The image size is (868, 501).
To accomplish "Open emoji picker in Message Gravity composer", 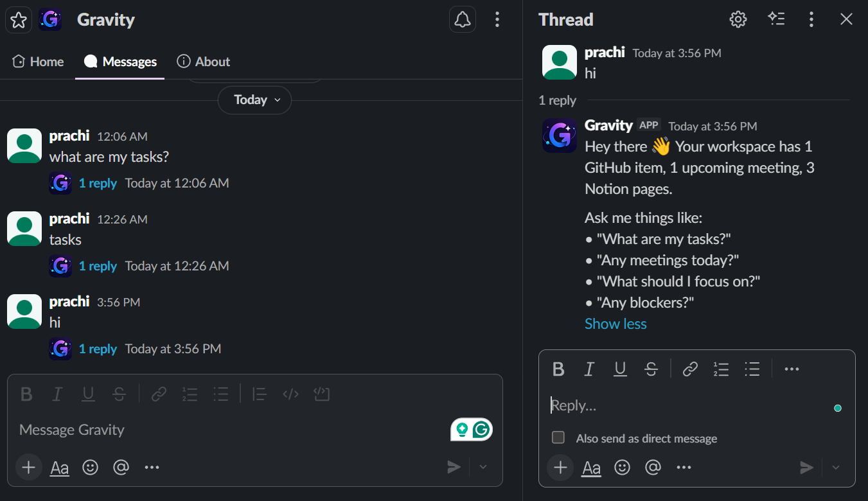I will [x=91, y=467].
